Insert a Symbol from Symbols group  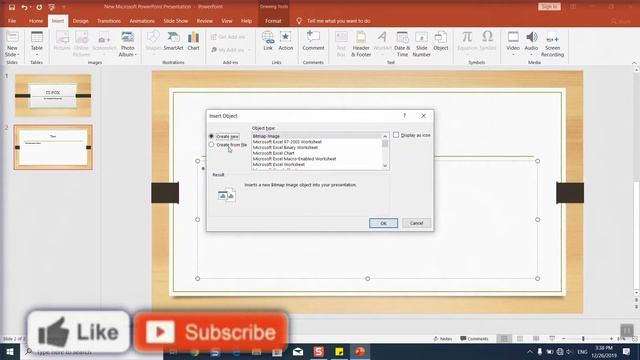[x=488, y=41]
